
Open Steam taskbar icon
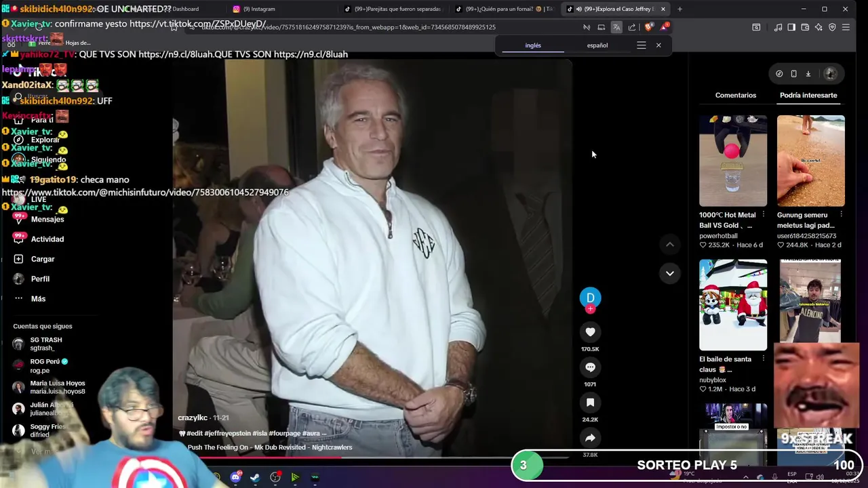[255, 477]
